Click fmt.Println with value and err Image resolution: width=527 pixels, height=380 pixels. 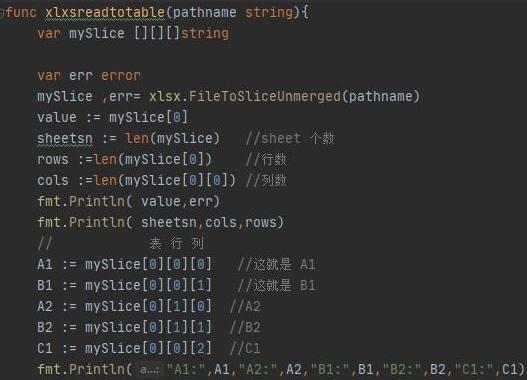click(x=128, y=202)
